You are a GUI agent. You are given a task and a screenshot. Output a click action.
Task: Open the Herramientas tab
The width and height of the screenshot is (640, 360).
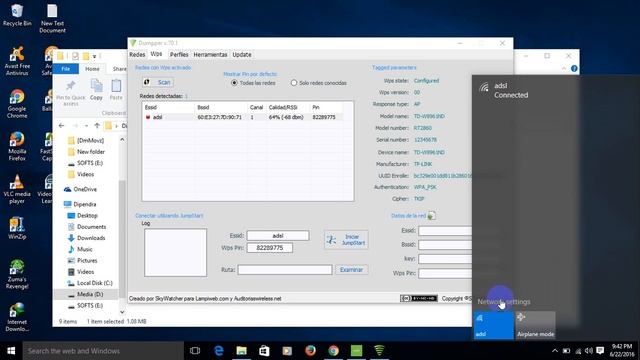[210, 55]
